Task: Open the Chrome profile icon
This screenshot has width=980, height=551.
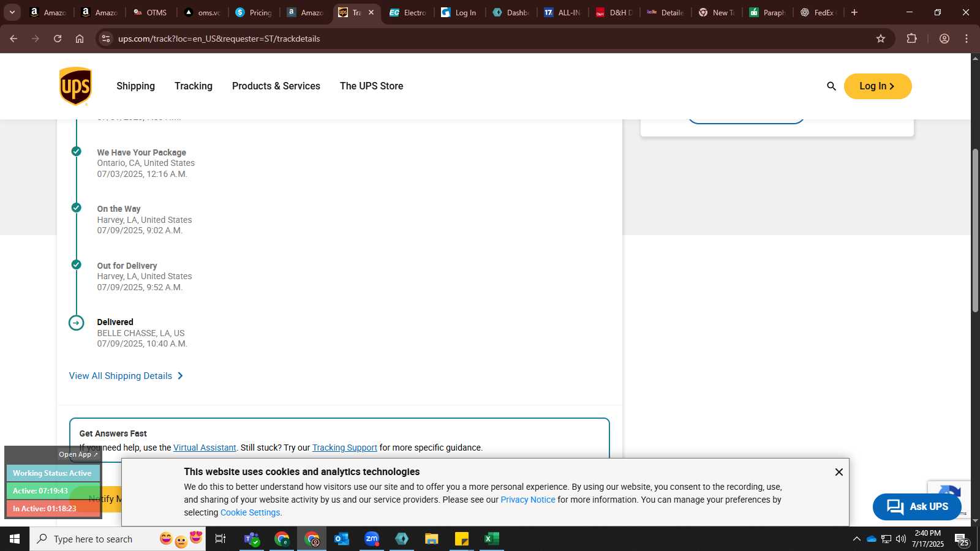Action: coord(944,39)
